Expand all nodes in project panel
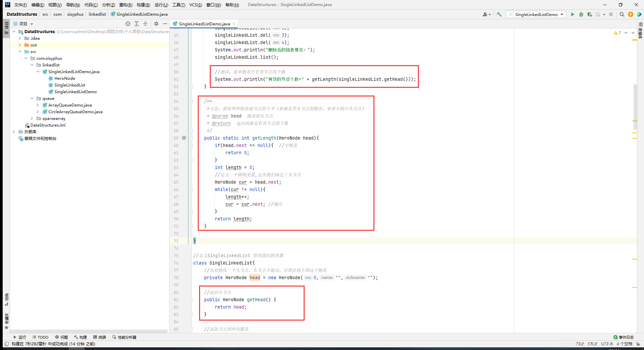Image resolution: width=644 pixels, height=350 pixels. (137, 24)
